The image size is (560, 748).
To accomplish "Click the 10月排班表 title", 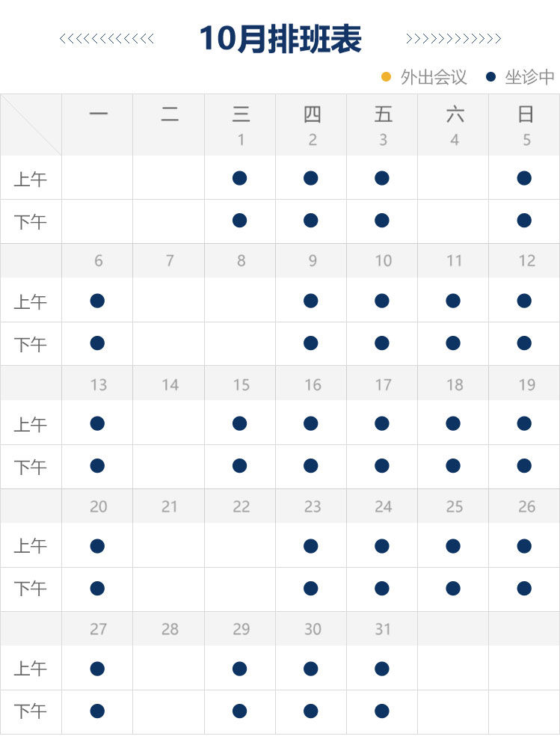I will pos(280,39).
